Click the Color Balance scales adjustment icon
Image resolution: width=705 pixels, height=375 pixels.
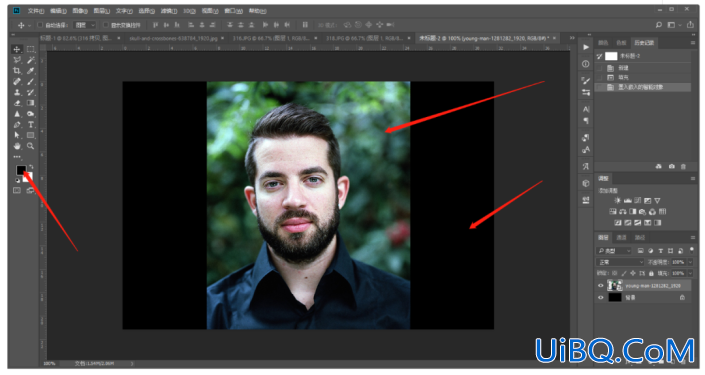pos(623,211)
